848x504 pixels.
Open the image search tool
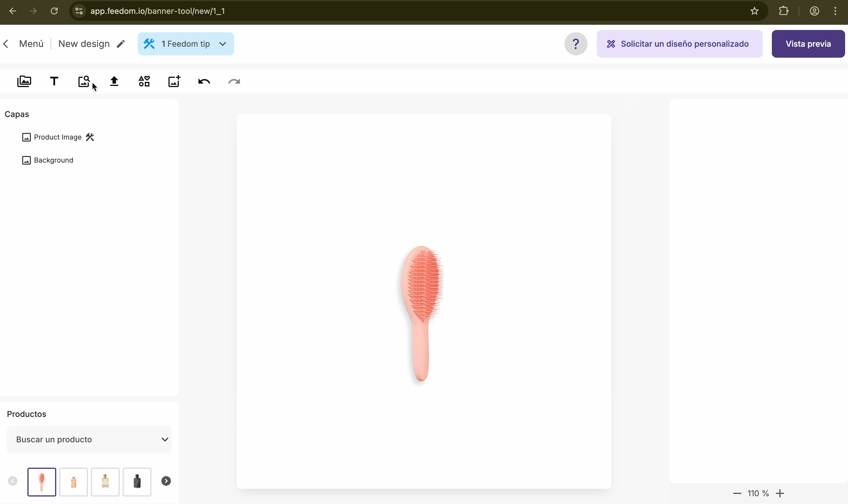pyautogui.click(x=84, y=82)
